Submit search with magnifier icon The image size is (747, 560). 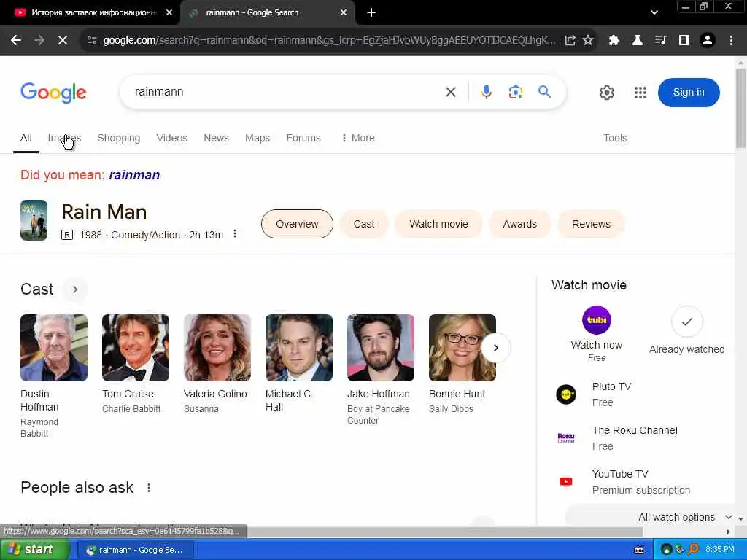click(544, 91)
